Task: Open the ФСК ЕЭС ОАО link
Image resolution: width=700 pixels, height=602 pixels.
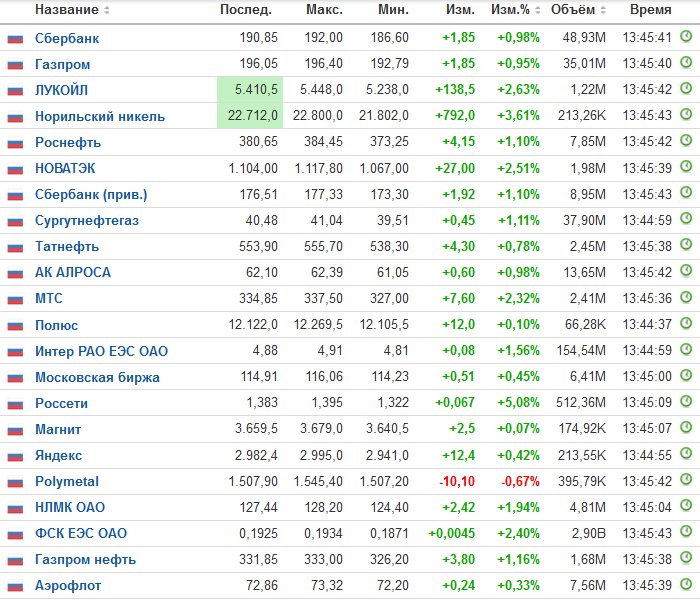Action: 81,533
